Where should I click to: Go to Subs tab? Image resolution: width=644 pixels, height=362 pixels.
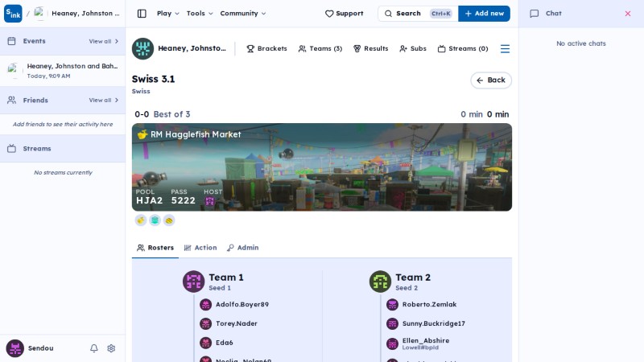(413, 48)
